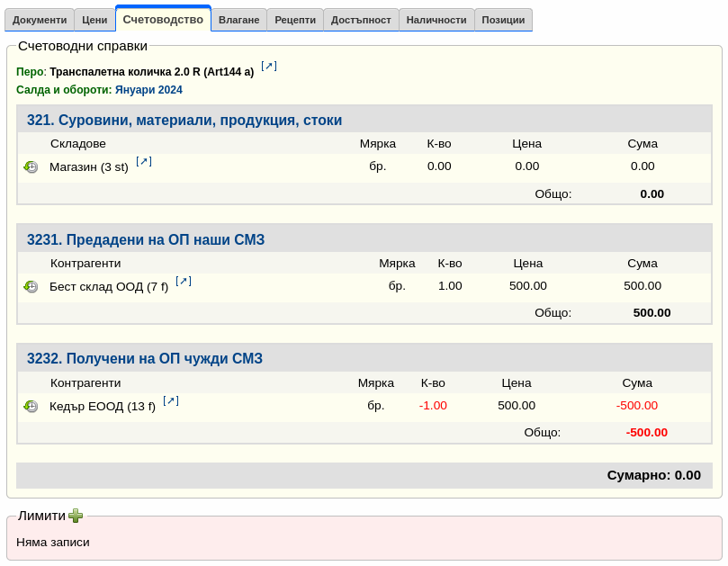Open external link icon next to Бест склад ООД
The image size is (728, 566).
coord(184,281)
